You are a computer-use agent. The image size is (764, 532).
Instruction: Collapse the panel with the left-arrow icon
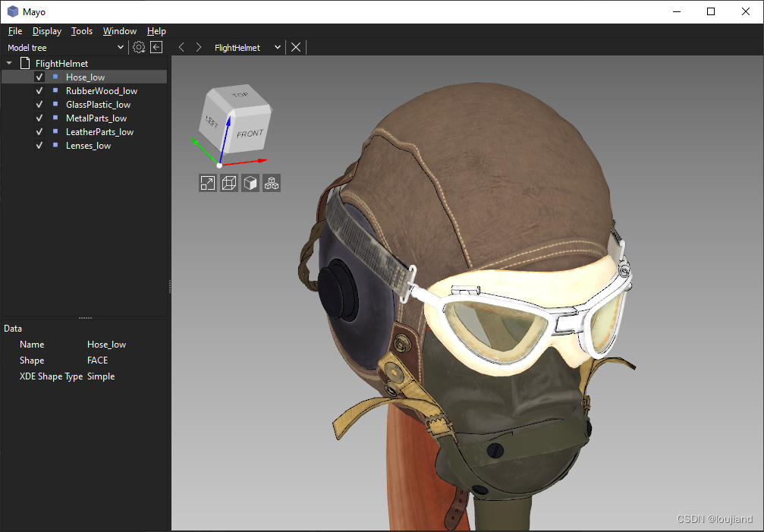click(156, 46)
